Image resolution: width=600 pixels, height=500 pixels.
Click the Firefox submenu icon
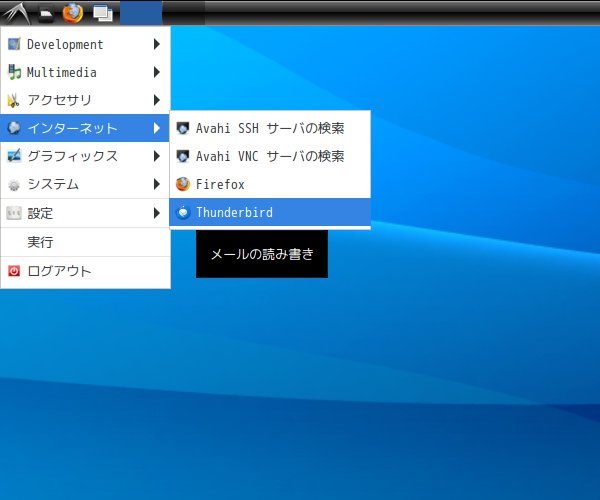coord(183,184)
